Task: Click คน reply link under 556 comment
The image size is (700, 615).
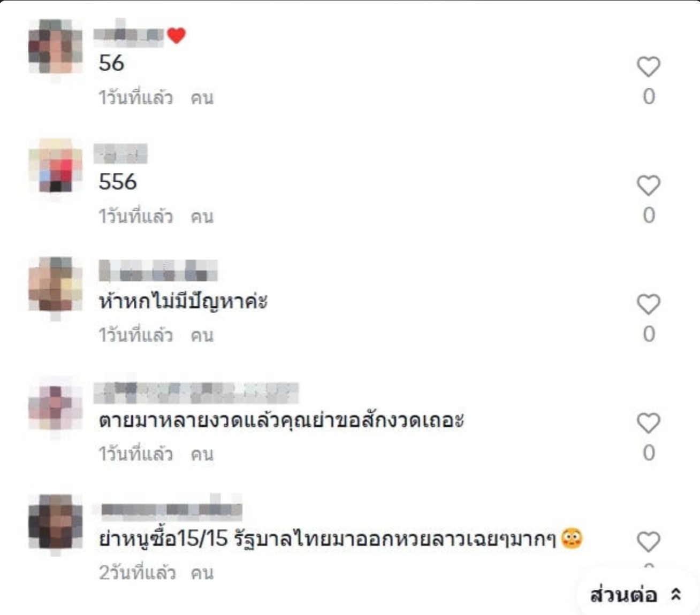Action: pos(202,217)
